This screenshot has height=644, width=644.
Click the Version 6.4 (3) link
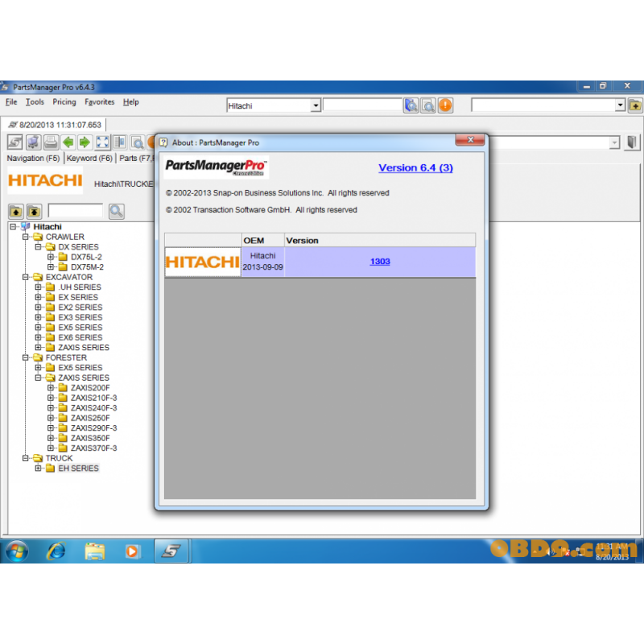[x=415, y=167]
